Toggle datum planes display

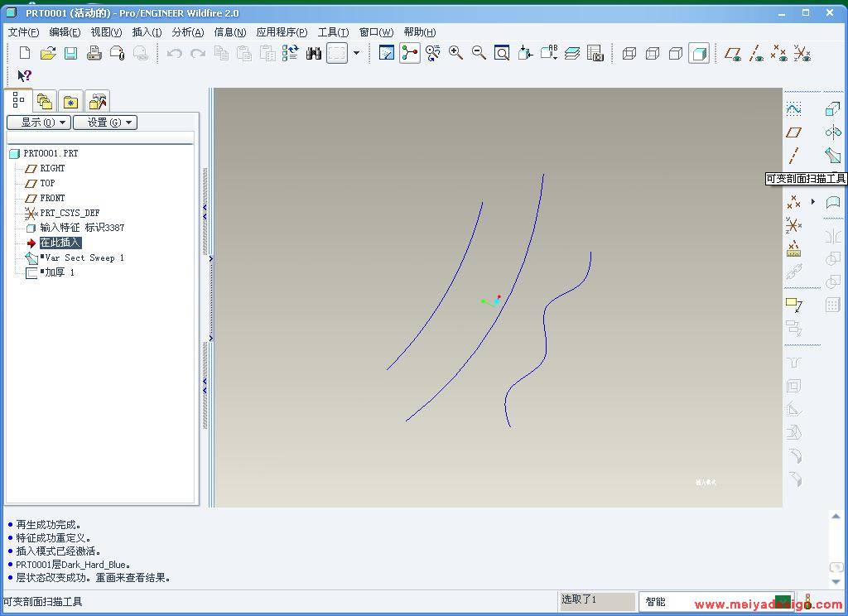coord(732,54)
